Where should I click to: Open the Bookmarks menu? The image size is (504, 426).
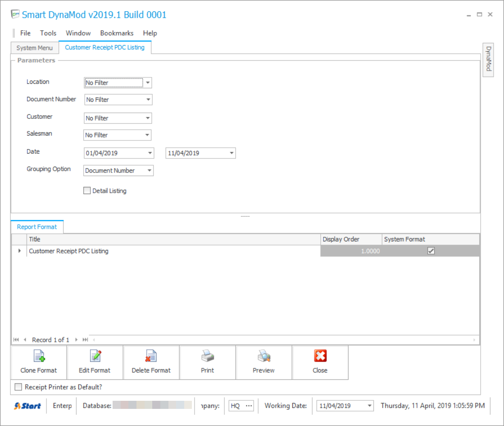[x=117, y=33]
